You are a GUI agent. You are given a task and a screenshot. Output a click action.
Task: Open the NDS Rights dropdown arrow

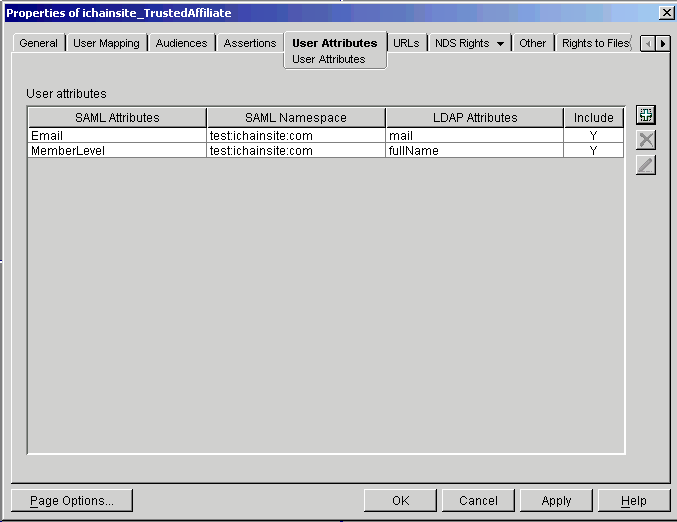500,44
